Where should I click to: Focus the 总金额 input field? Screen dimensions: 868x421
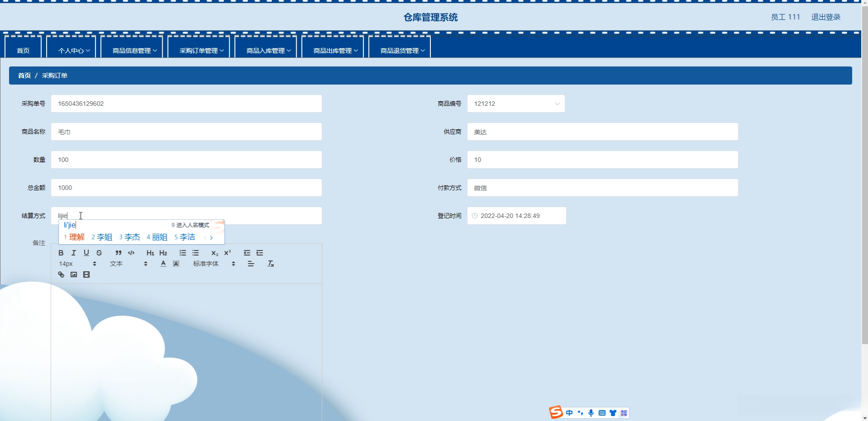[x=186, y=188]
